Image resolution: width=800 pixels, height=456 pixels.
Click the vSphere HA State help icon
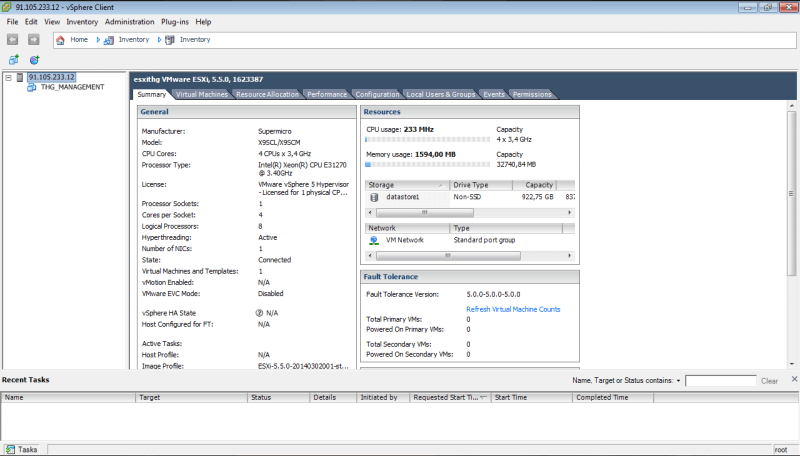click(259, 313)
